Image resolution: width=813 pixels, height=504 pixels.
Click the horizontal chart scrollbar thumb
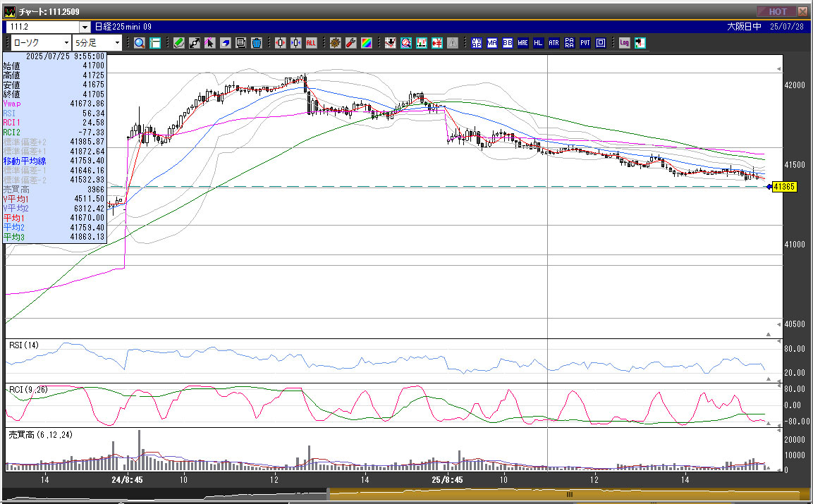click(x=569, y=494)
